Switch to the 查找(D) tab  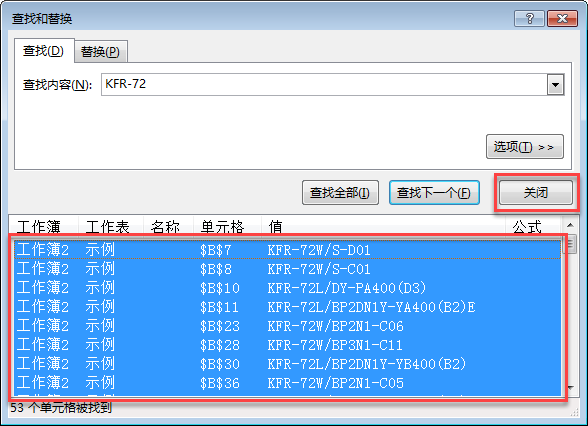(x=44, y=51)
